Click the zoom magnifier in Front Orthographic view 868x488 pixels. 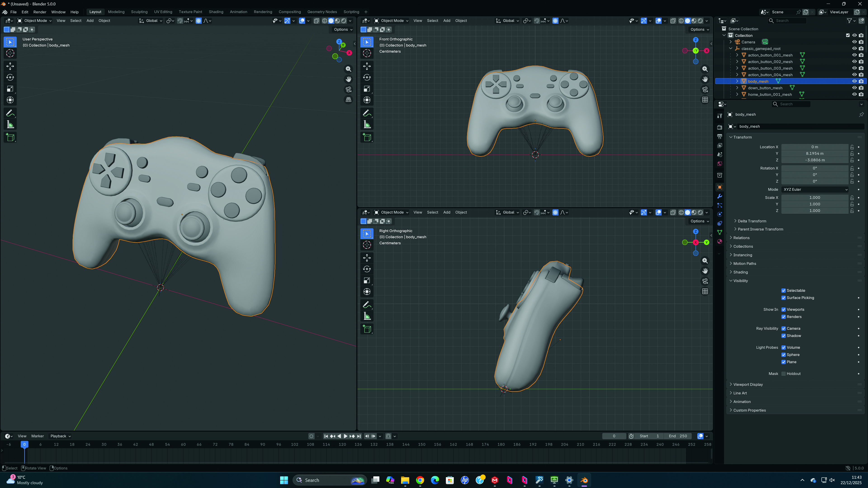(705, 69)
